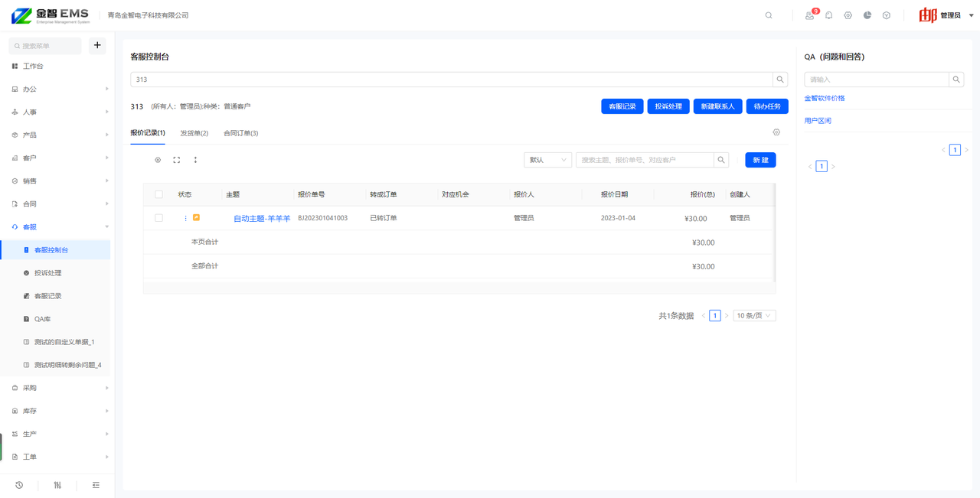Select all rows with header checkbox
This screenshot has height=498, width=980.
(x=158, y=194)
